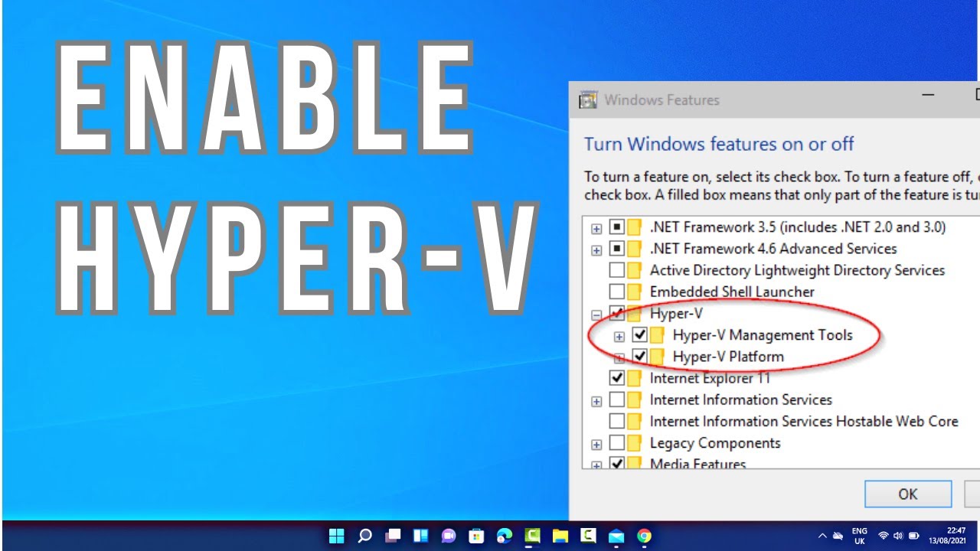
Task: Open the Widgets panel icon
Action: click(x=420, y=536)
